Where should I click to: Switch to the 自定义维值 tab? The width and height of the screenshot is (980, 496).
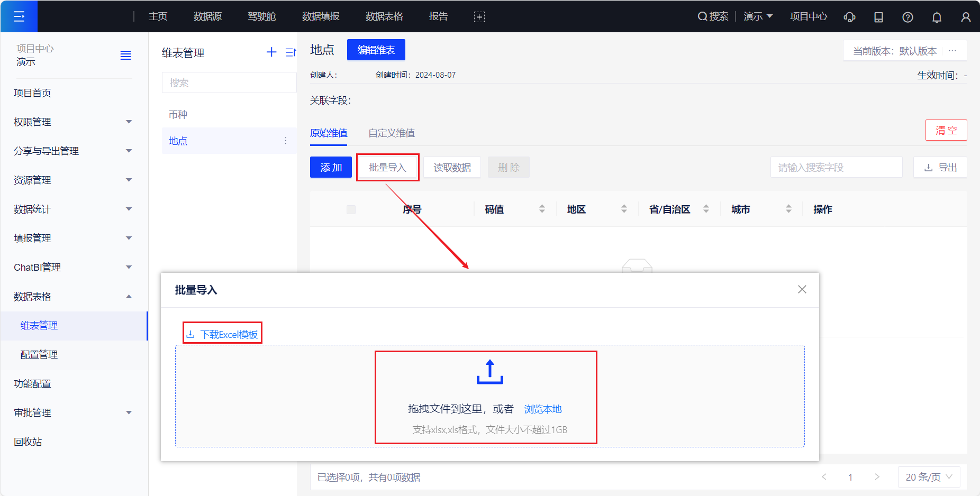[392, 133]
